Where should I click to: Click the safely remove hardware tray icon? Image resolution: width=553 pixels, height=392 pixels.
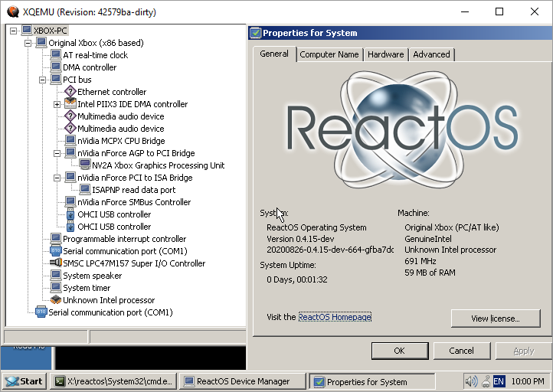[x=486, y=381]
